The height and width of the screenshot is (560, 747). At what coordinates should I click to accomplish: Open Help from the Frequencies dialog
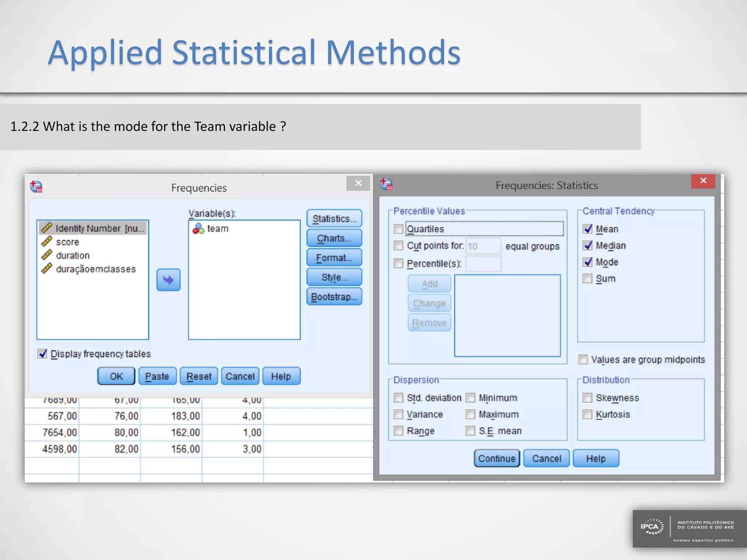tap(281, 376)
